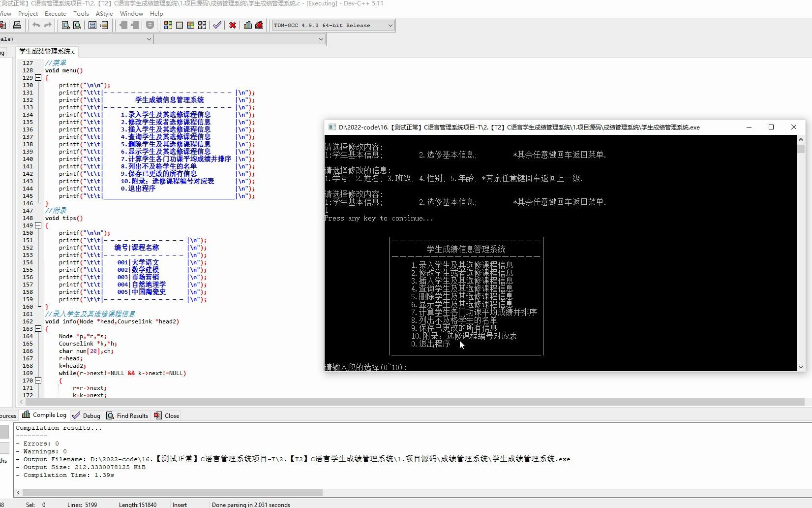812x508 pixels.
Task: Open the Window menu
Action: tap(131, 13)
